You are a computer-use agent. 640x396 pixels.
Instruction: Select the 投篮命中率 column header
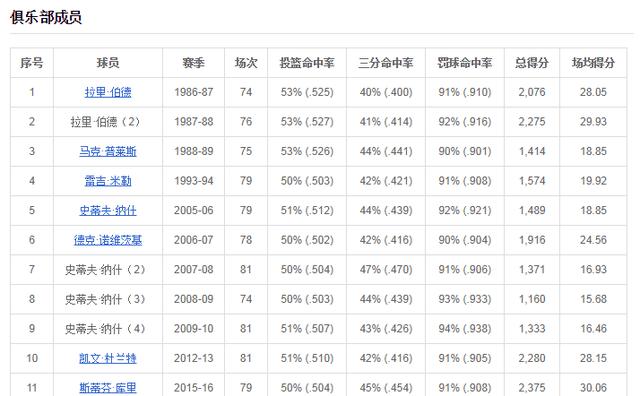click(x=307, y=63)
